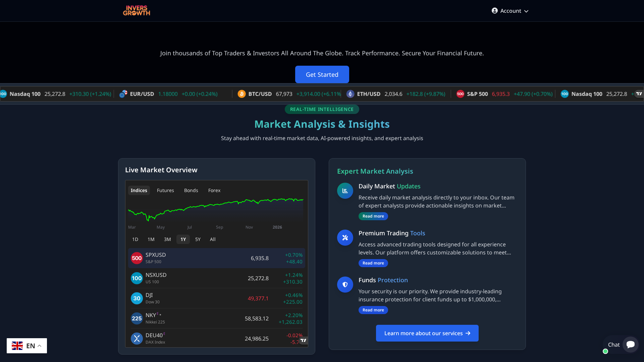Click the TradingView logo on the chart

point(304,340)
